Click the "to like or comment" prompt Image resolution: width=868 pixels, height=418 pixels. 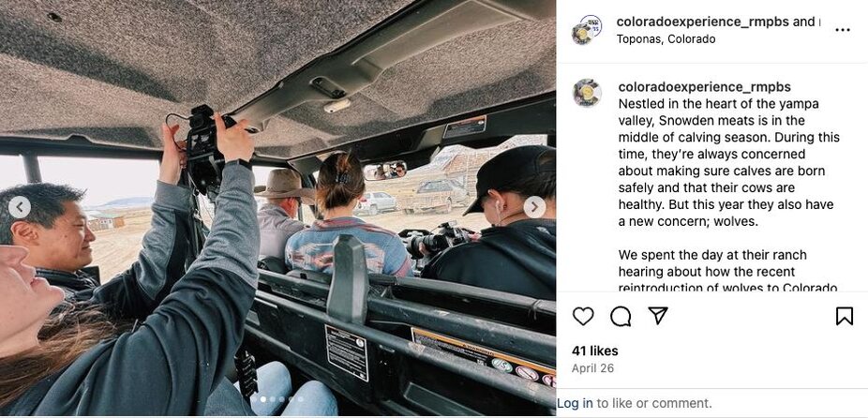click(x=653, y=403)
